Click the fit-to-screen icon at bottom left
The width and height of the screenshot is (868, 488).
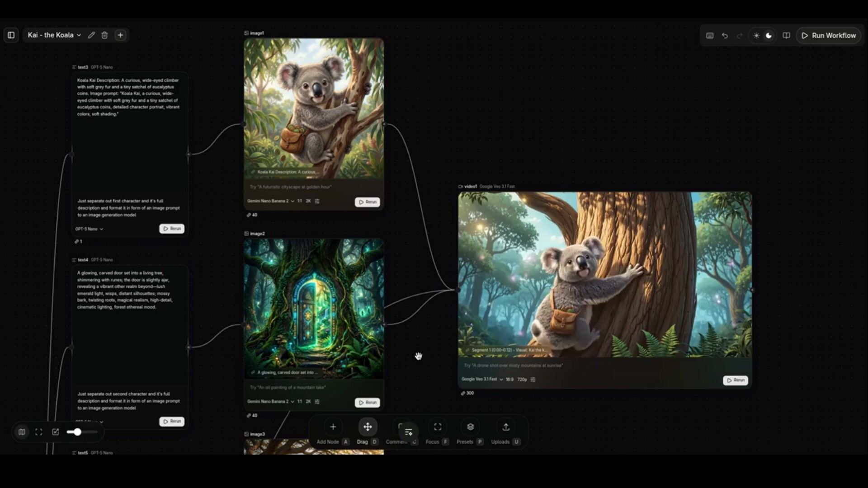(x=39, y=432)
